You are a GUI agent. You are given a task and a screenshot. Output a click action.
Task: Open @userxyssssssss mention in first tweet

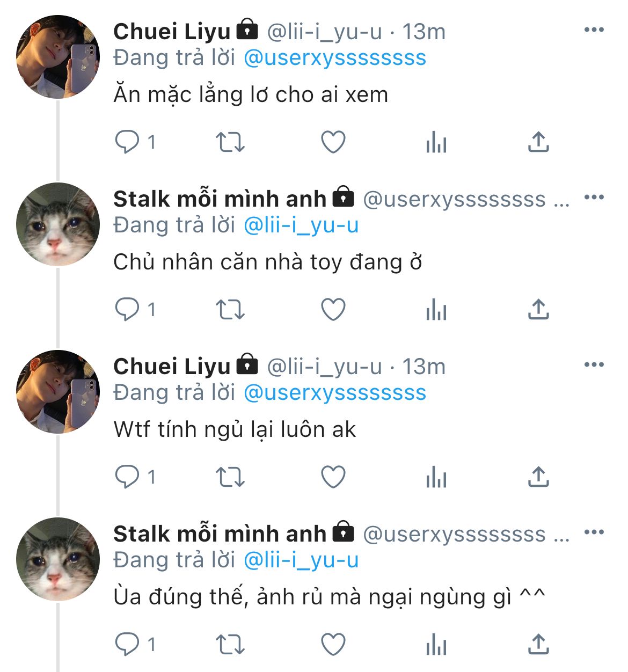point(335,58)
